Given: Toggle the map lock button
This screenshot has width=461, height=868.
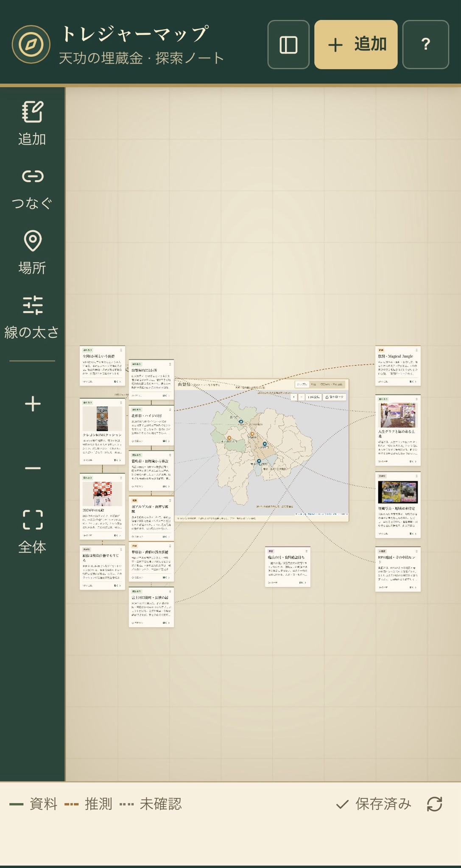Looking at the screenshot, I should [x=335, y=397].
